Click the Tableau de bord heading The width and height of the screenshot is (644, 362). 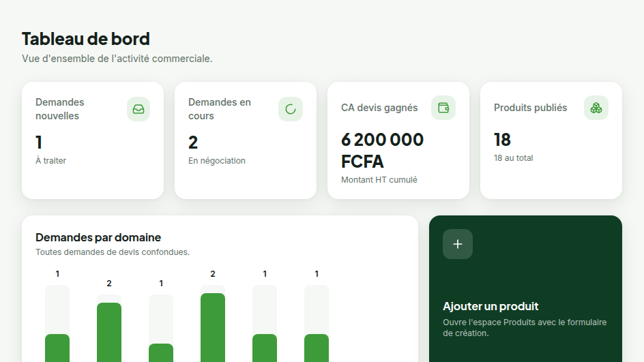point(86,39)
